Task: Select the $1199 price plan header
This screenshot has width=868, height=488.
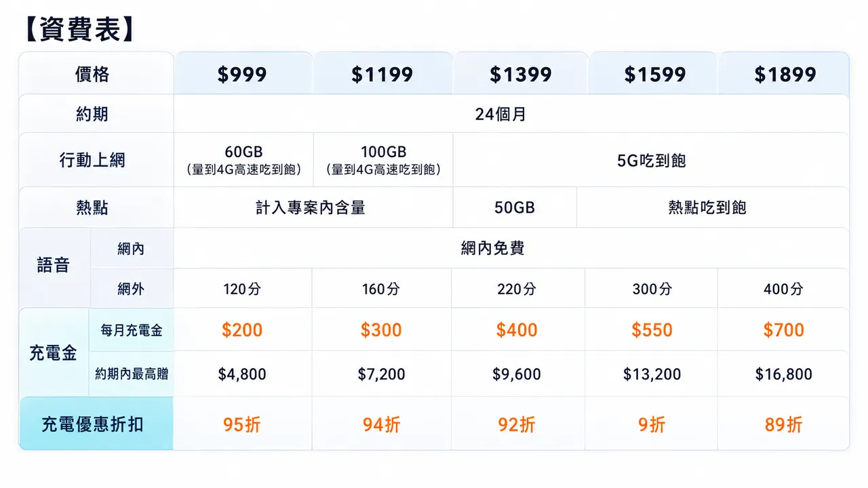Action: tap(382, 73)
